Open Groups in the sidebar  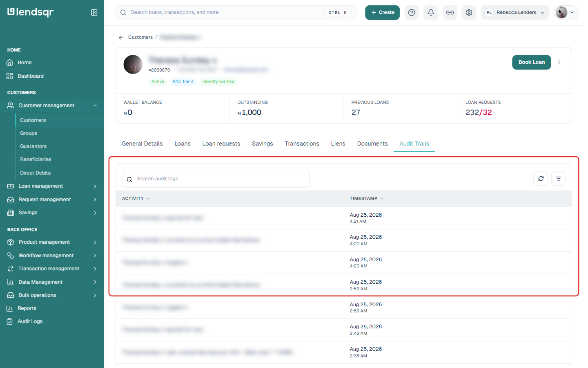(x=29, y=133)
